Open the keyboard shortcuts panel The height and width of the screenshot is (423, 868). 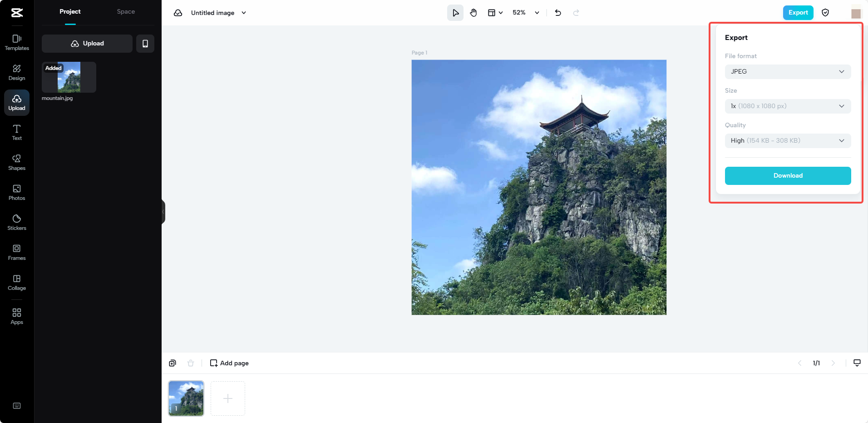[x=17, y=405]
